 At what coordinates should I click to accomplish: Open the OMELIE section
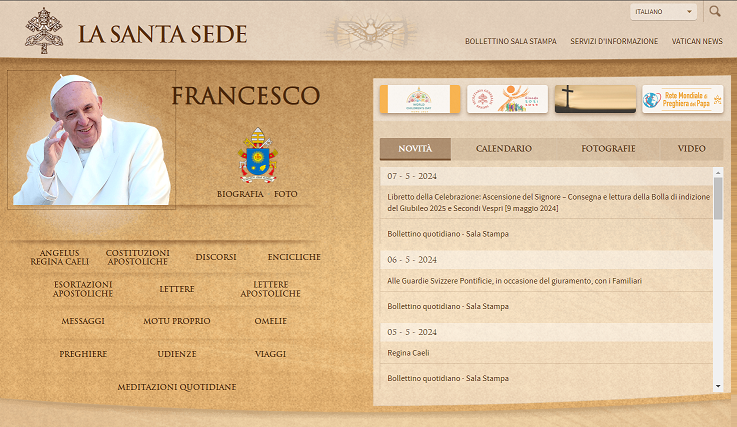click(x=271, y=321)
